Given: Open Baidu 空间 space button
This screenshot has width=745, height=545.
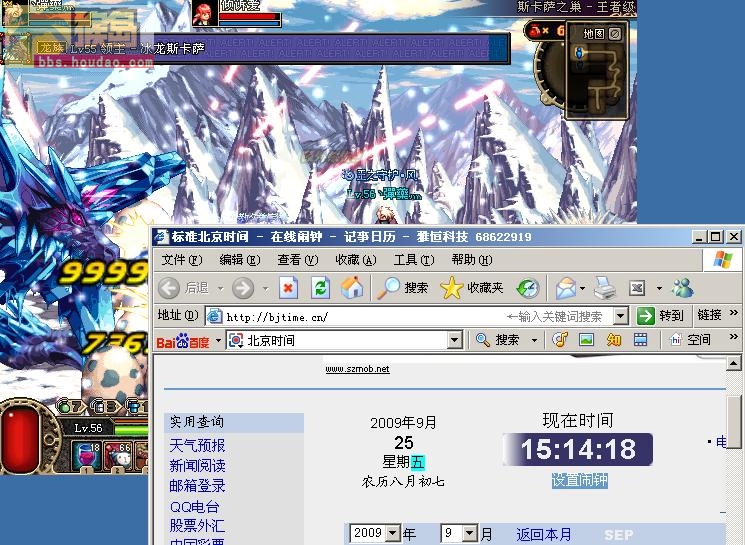Looking at the screenshot, I should point(690,340).
